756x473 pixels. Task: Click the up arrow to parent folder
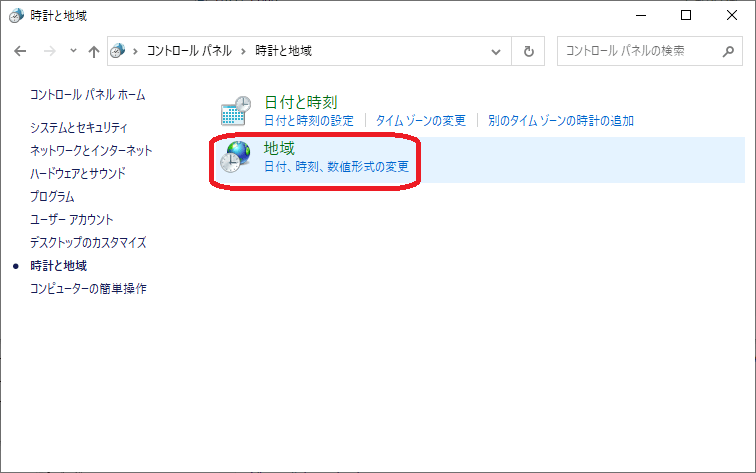click(94, 50)
